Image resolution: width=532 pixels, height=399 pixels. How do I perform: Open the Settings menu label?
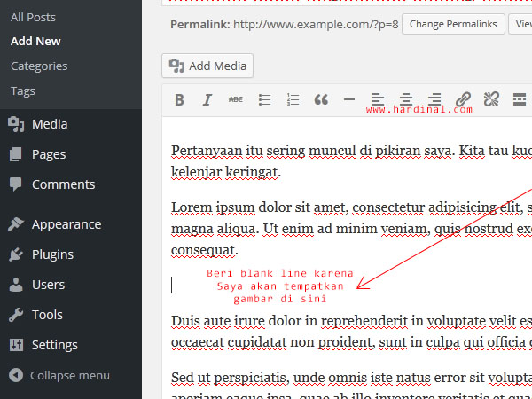[x=55, y=345]
